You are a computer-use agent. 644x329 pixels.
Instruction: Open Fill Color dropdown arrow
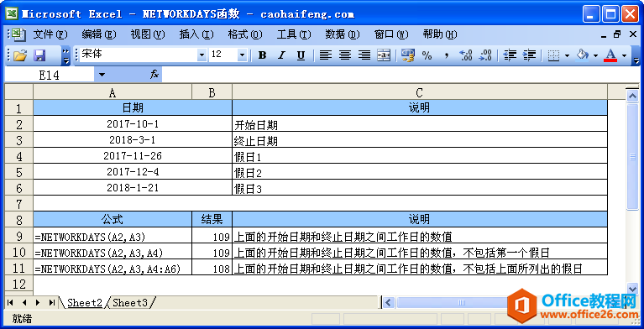[x=595, y=55]
